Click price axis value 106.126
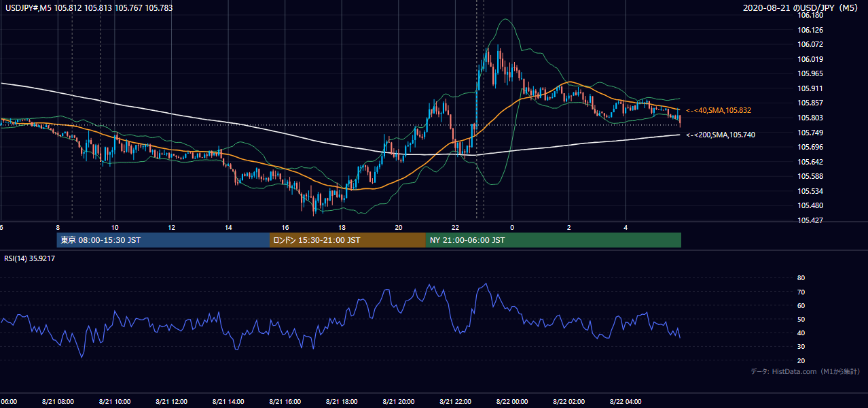Viewport: 868px width, 408px height. [810, 30]
